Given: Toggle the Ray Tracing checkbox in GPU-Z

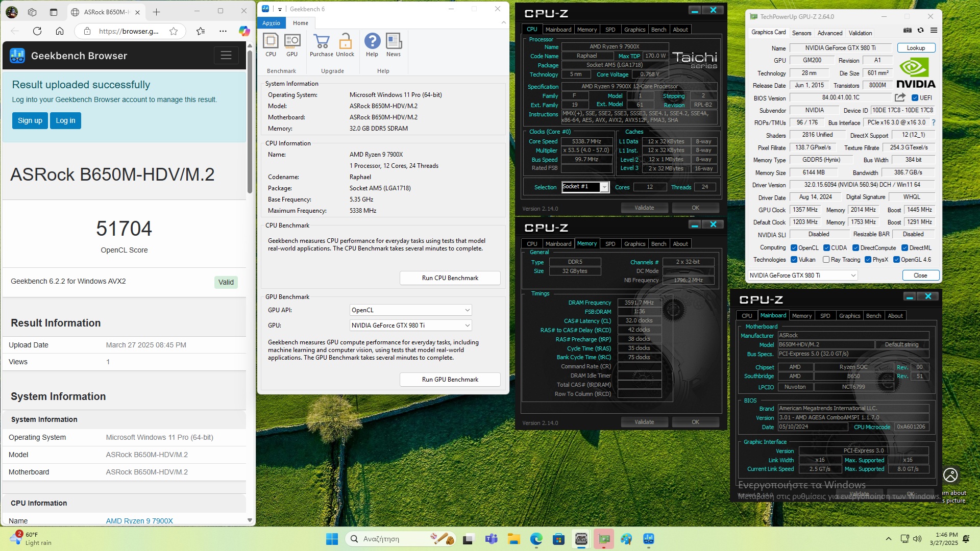Looking at the screenshot, I should point(826,260).
